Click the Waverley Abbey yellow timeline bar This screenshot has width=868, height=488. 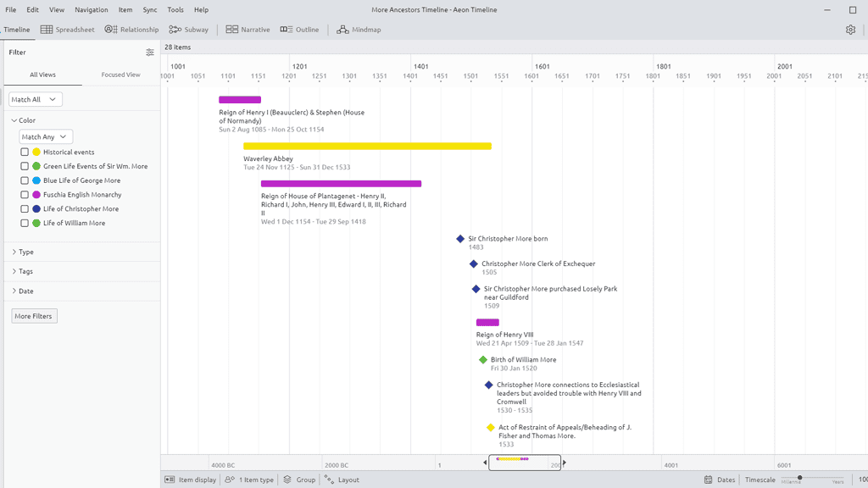tap(367, 147)
